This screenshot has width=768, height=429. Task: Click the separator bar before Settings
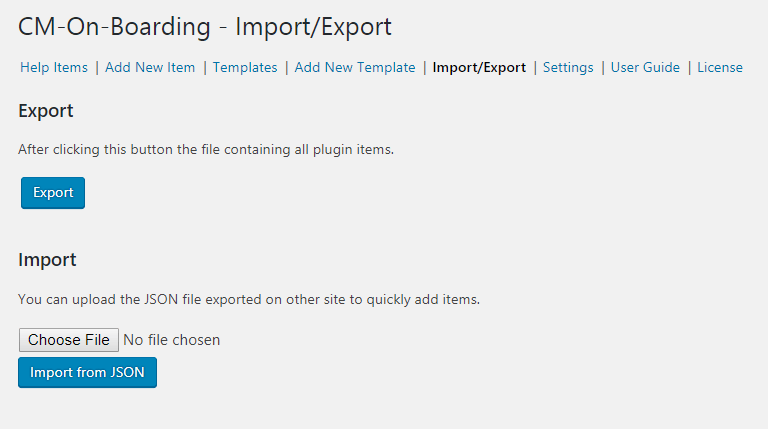coord(535,68)
